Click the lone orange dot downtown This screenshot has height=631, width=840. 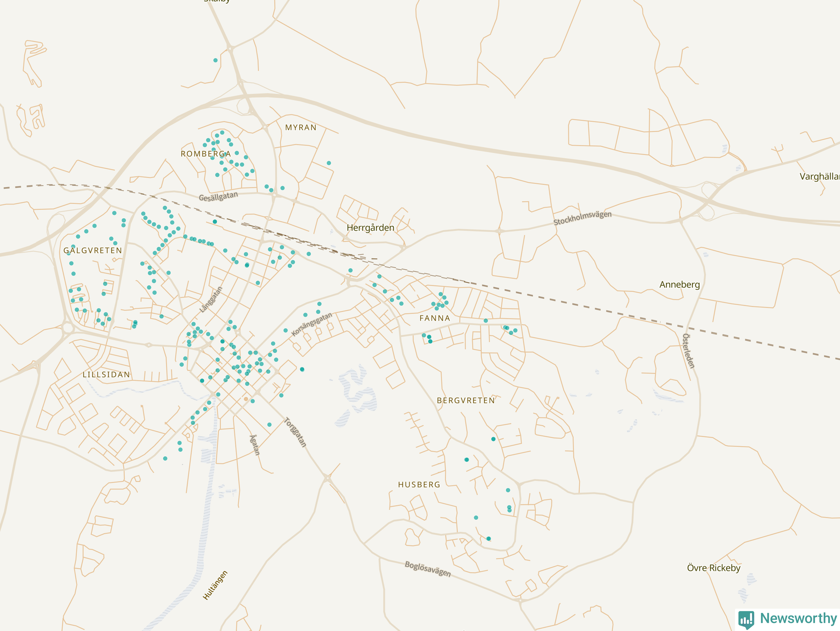coord(246,399)
